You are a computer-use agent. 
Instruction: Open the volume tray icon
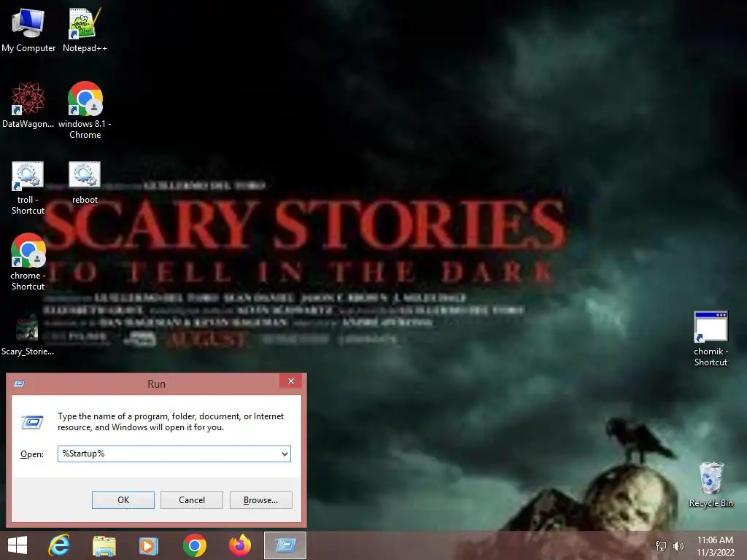click(678, 545)
